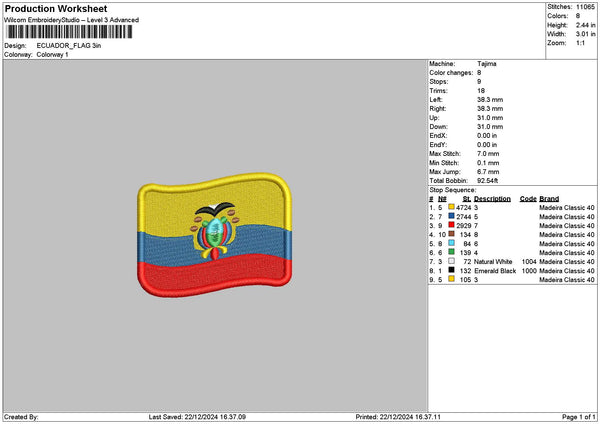Click the Left label in machine info
600x424 pixels.
pyautogui.click(x=435, y=100)
